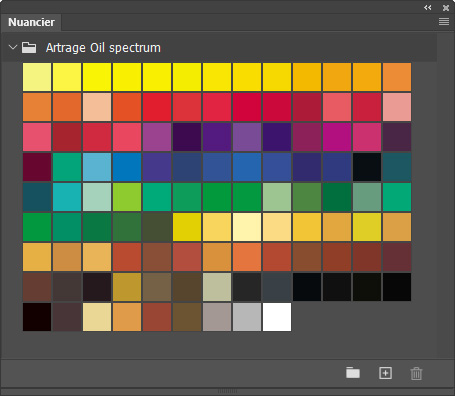Pick the bright blue swatch beside sky blue
Screen dimensions: 455x396
tap(127, 167)
